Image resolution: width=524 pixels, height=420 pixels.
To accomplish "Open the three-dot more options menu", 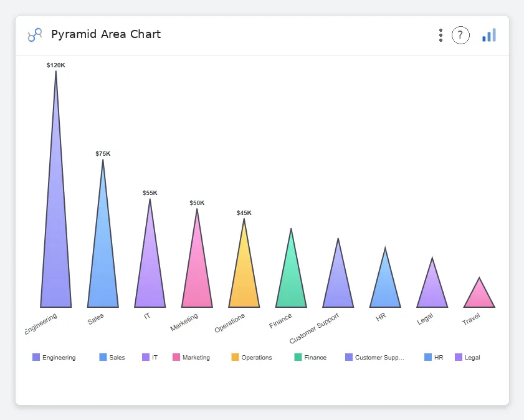I will tap(441, 35).
